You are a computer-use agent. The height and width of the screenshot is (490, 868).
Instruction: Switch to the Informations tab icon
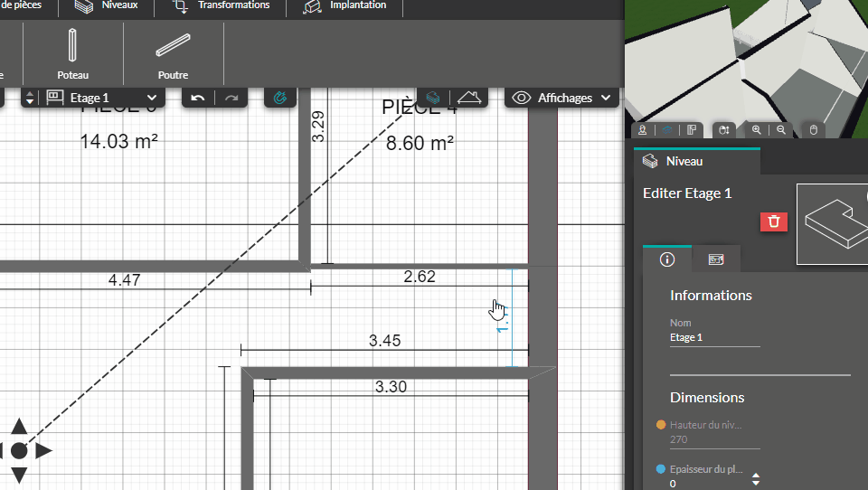667,259
